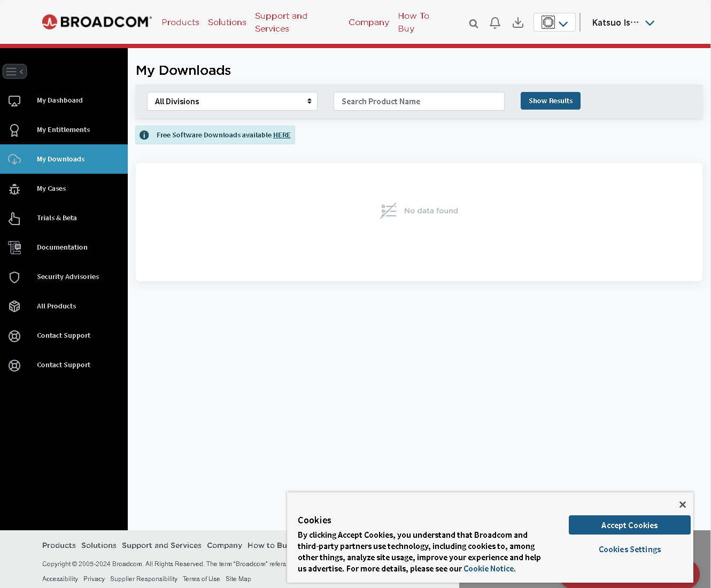Click the My Downloads cloud icon
Screen dimensions: 711x588
coord(14,159)
